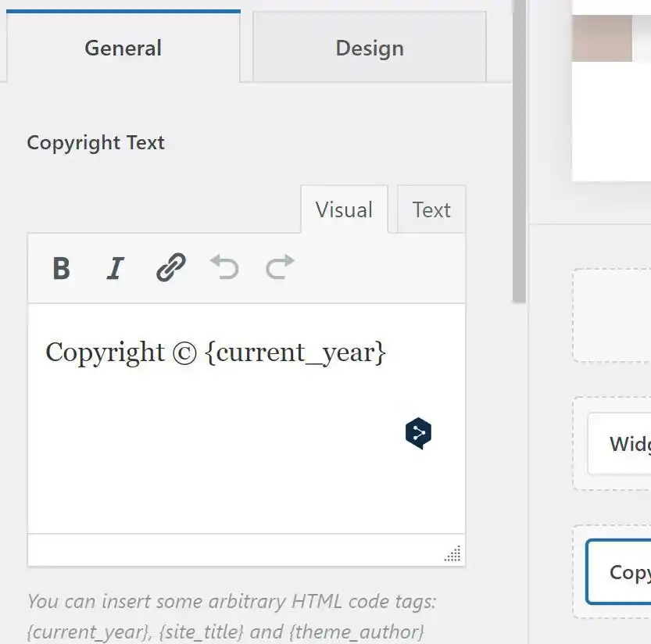Click the editor resize handle in the corner
Image resolution: width=651 pixels, height=644 pixels.
[x=452, y=553]
